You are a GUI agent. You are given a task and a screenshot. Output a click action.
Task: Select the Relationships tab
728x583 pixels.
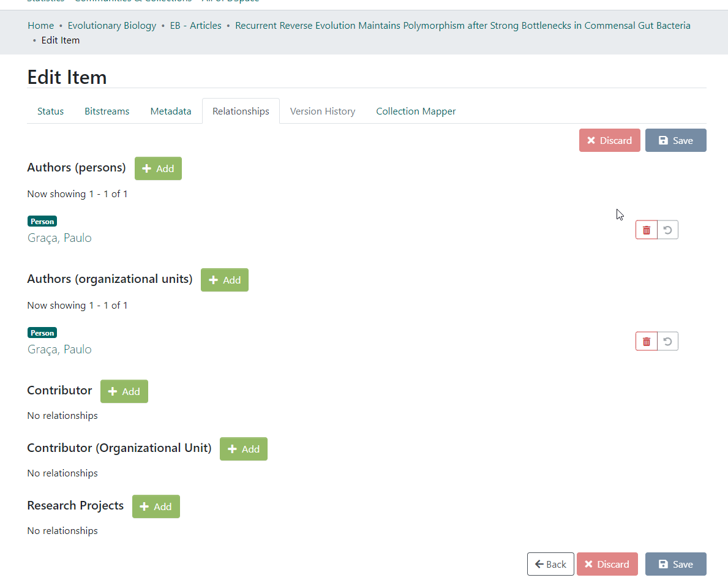click(241, 111)
